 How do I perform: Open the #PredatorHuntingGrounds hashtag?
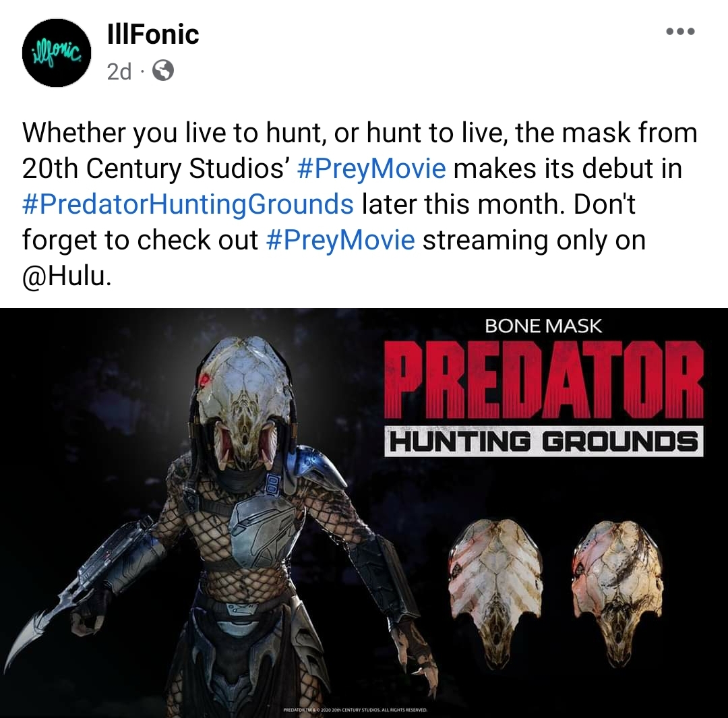(x=188, y=204)
